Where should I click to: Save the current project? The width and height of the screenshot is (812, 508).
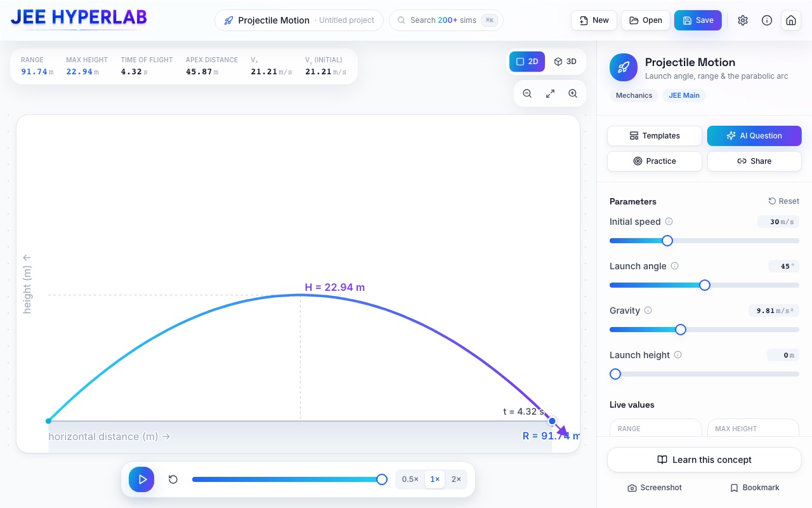click(698, 20)
